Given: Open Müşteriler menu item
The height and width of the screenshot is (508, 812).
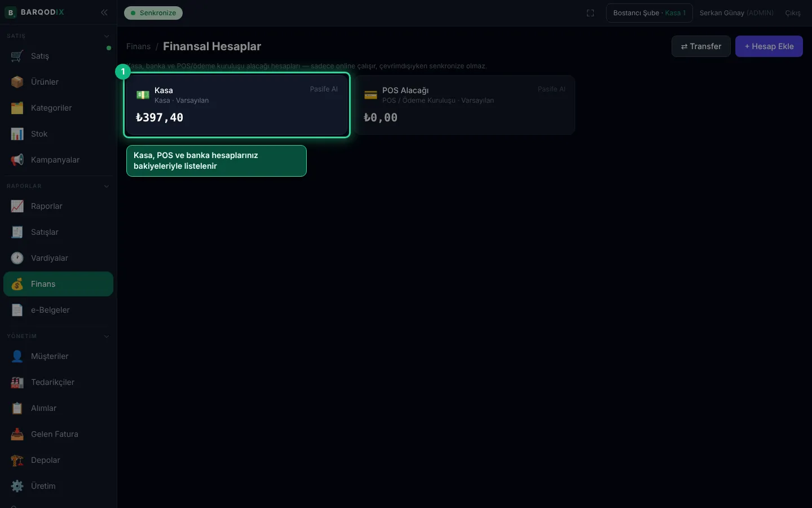Looking at the screenshot, I should (x=58, y=356).
